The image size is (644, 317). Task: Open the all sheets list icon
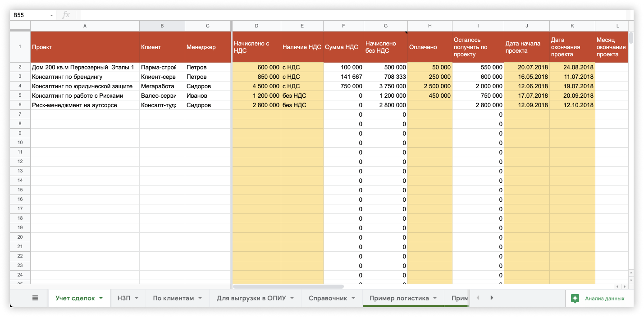click(35, 298)
